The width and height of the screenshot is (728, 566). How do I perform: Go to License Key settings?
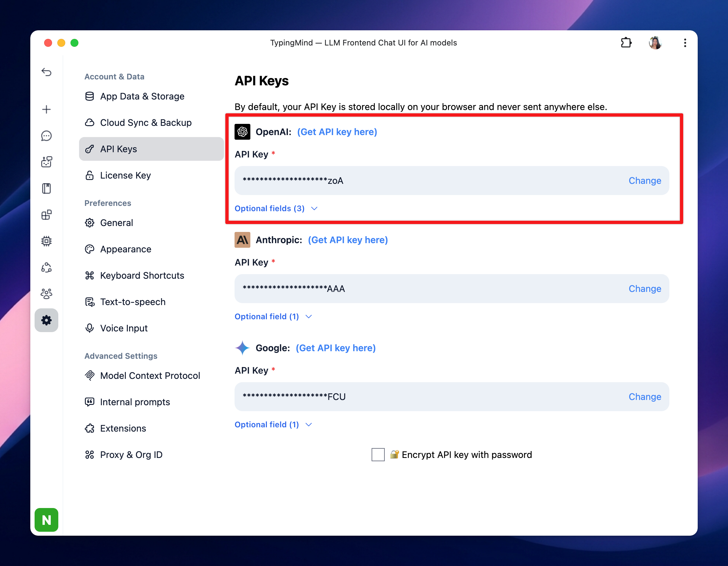pyautogui.click(x=151, y=175)
